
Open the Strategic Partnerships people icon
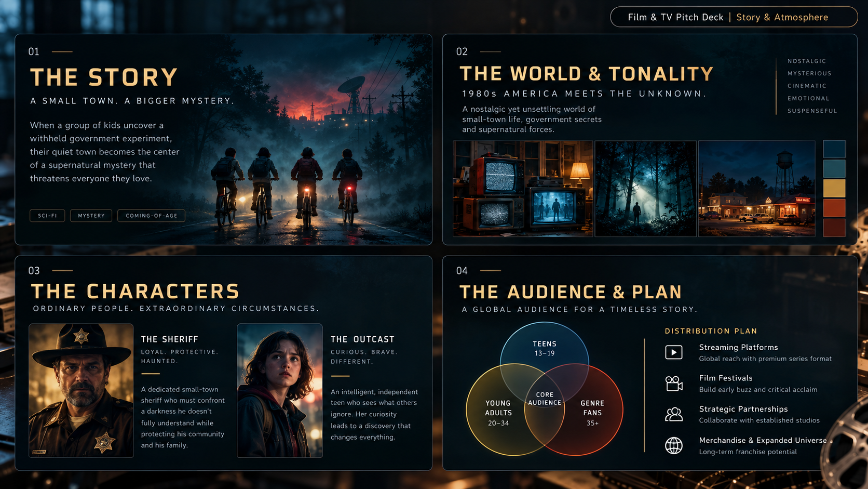[674, 414]
